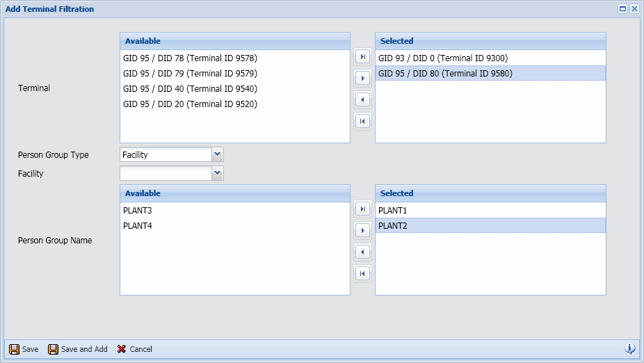Add highlighted person group to Selected
This screenshot has width=644, height=363.
coord(362,230)
